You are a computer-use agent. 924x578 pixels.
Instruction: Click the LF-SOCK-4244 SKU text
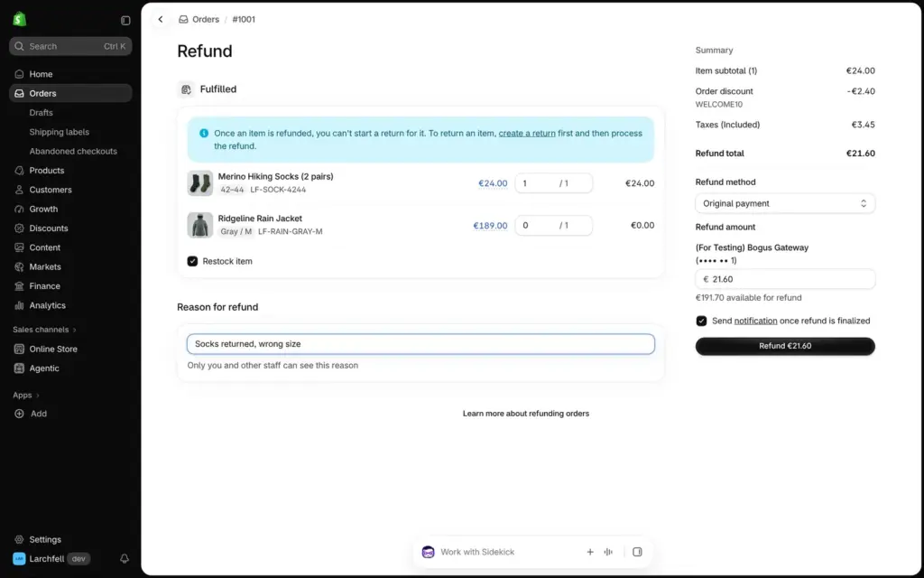pos(278,190)
